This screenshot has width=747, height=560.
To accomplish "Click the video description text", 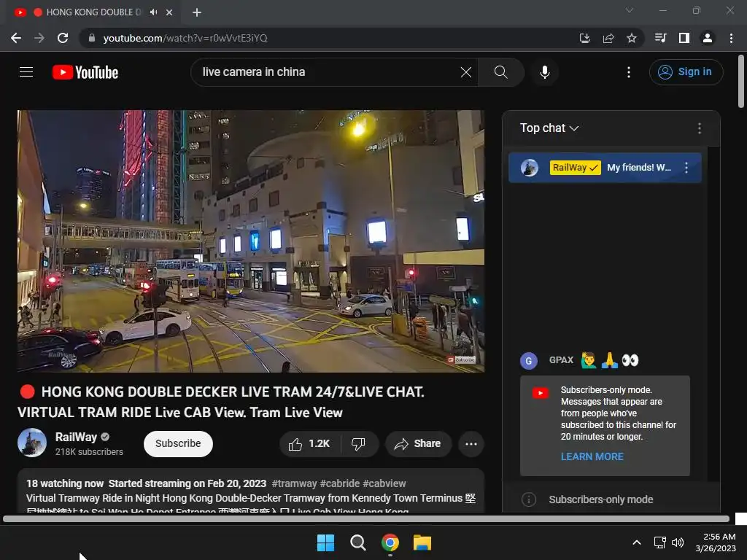I will tap(251, 498).
